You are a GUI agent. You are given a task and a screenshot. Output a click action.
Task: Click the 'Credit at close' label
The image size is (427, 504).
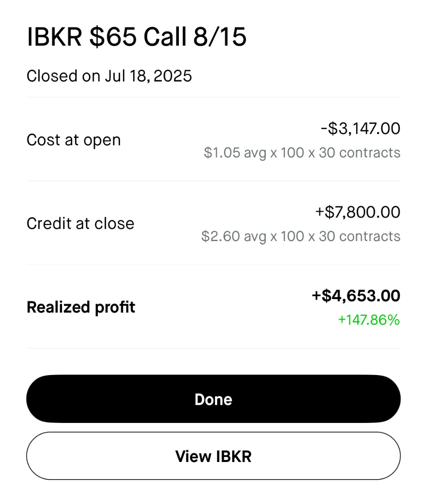[80, 223]
